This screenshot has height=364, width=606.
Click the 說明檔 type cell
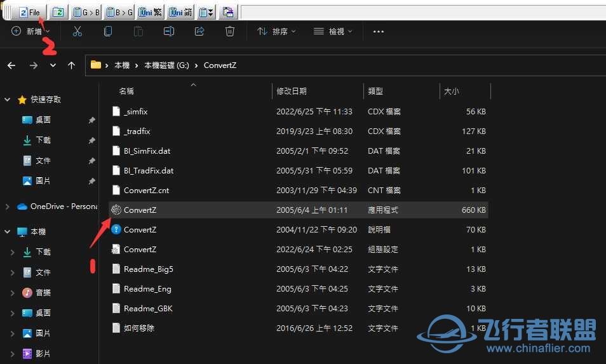click(379, 229)
